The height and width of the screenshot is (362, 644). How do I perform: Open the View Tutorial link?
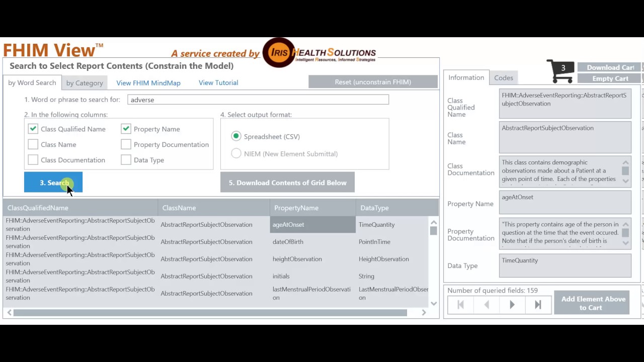click(x=218, y=82)
